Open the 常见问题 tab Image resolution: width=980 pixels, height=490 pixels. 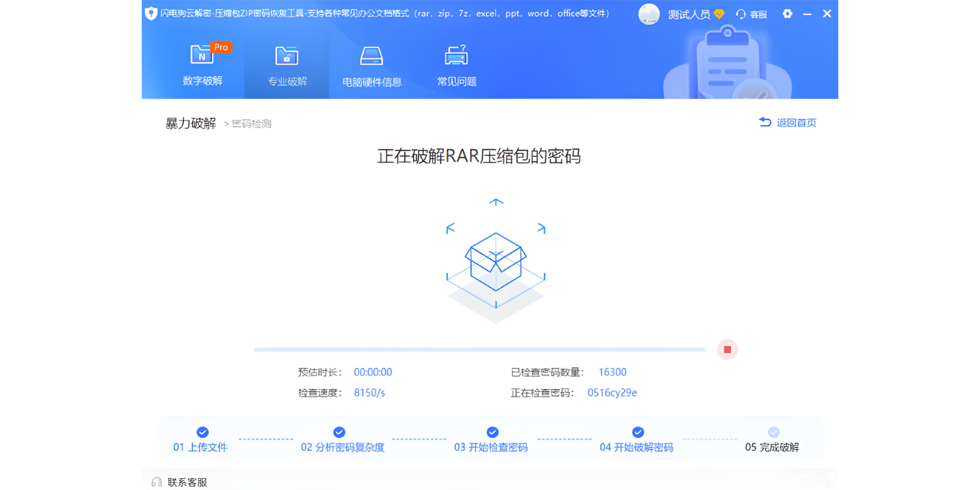click(x=453, y=81)
